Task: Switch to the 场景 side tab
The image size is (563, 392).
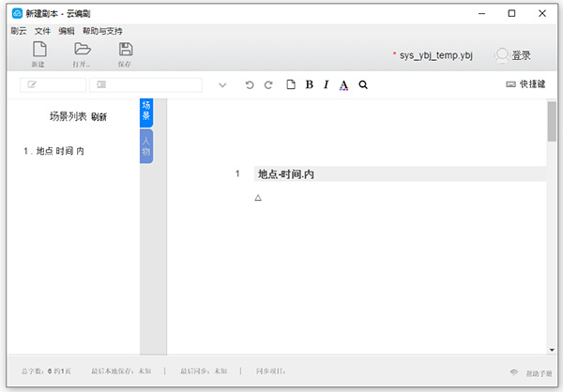Action: 146,113
